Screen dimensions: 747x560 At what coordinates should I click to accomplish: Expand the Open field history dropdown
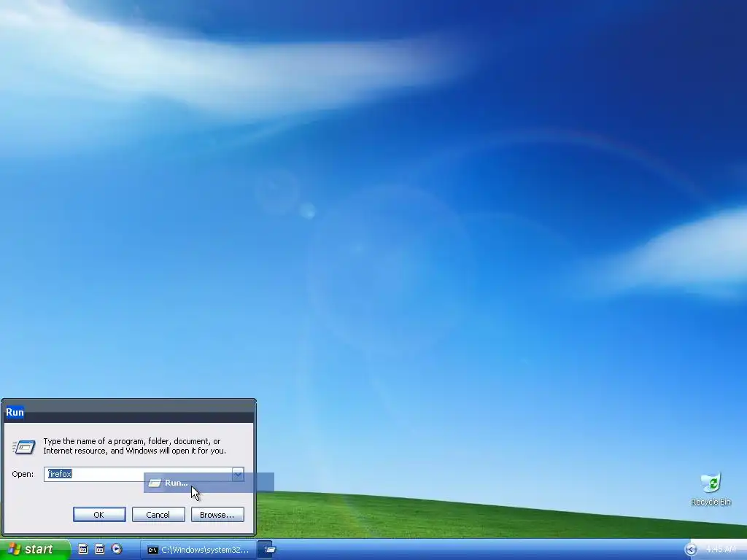pyautogui.click(x=238, y=474)
